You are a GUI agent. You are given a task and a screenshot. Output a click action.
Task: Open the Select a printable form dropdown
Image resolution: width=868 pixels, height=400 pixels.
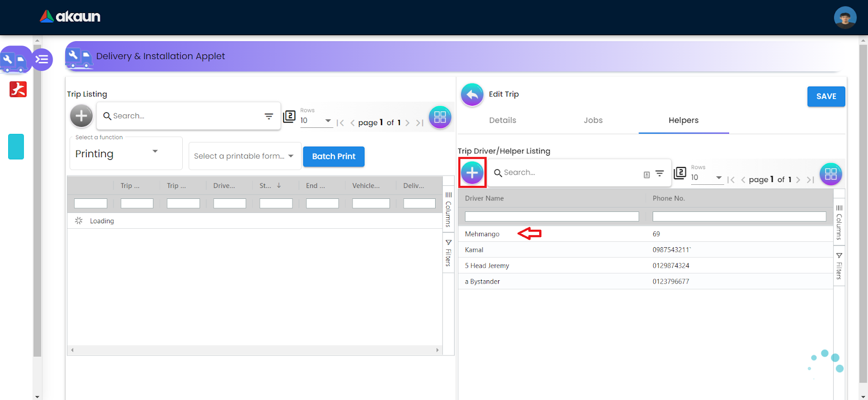coord(245,156)
